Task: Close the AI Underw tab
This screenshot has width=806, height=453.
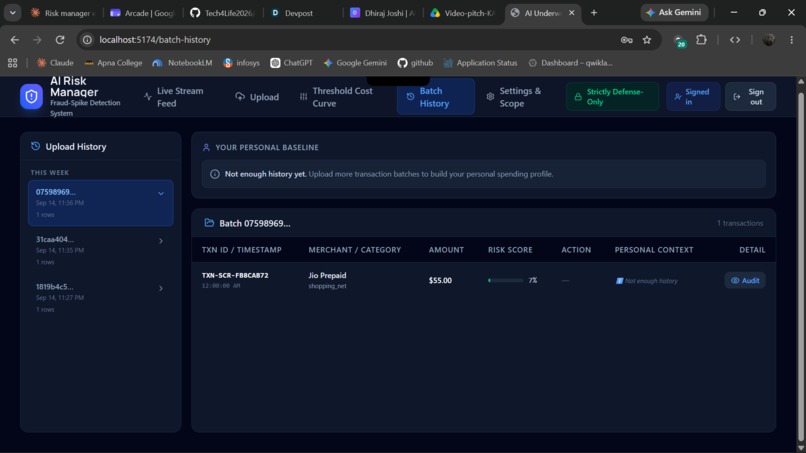Action: click(x=572, y=13)
